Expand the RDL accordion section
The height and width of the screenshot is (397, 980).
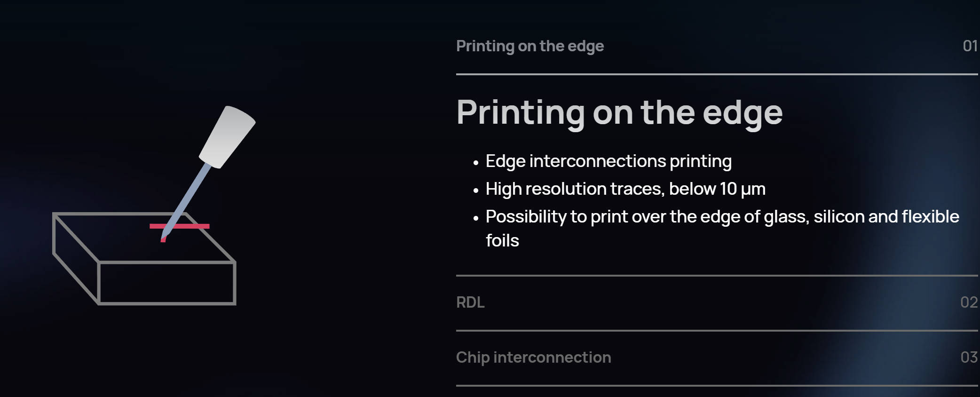(x=470, y=302)
